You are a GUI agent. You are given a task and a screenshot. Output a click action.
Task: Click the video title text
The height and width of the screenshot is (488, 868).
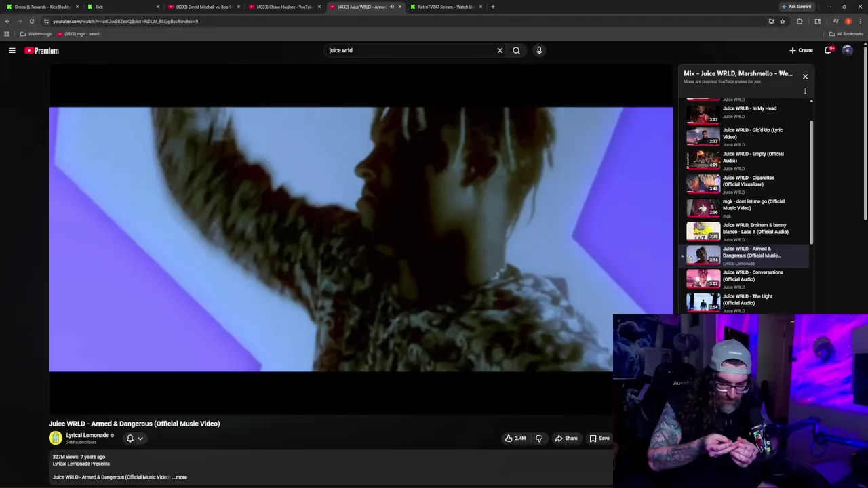[134, 424]
